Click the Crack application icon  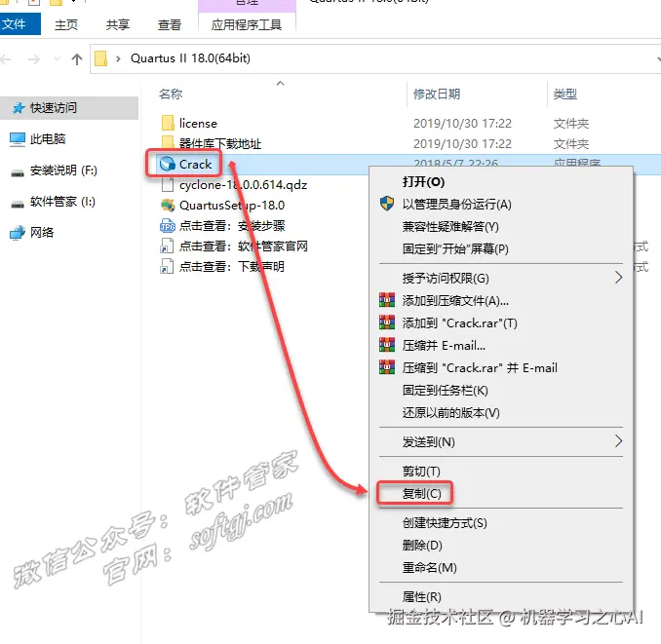168,164
